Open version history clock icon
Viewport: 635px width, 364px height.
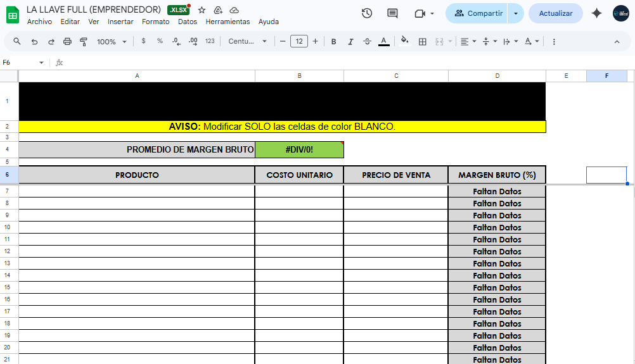coord(366,13)
